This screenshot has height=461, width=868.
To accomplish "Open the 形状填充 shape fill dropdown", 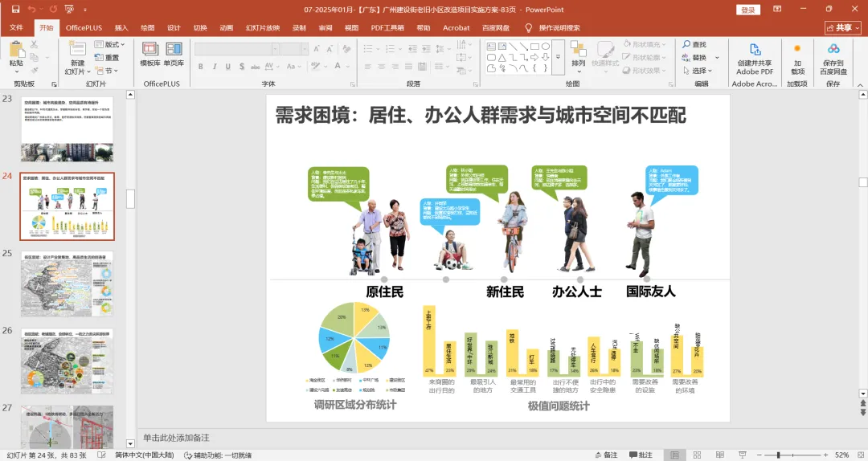I will coord(645,44).
